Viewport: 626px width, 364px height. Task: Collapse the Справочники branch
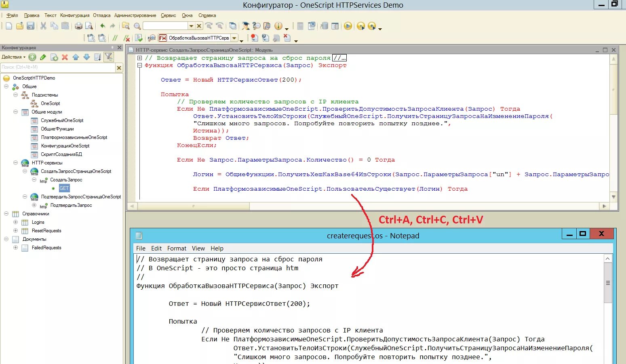pyautogui.click(x=6, y=214)
